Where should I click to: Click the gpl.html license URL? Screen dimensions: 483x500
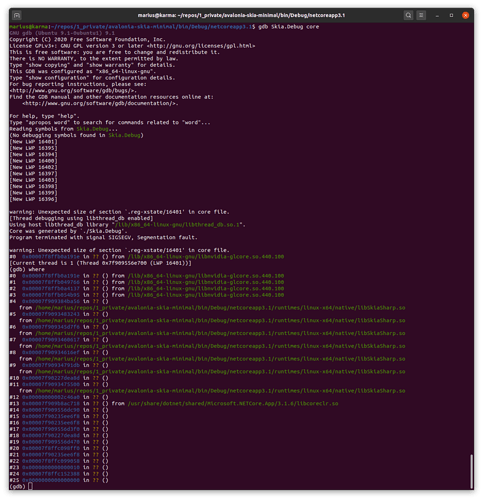pyautogui.click(x=201, y=46)
